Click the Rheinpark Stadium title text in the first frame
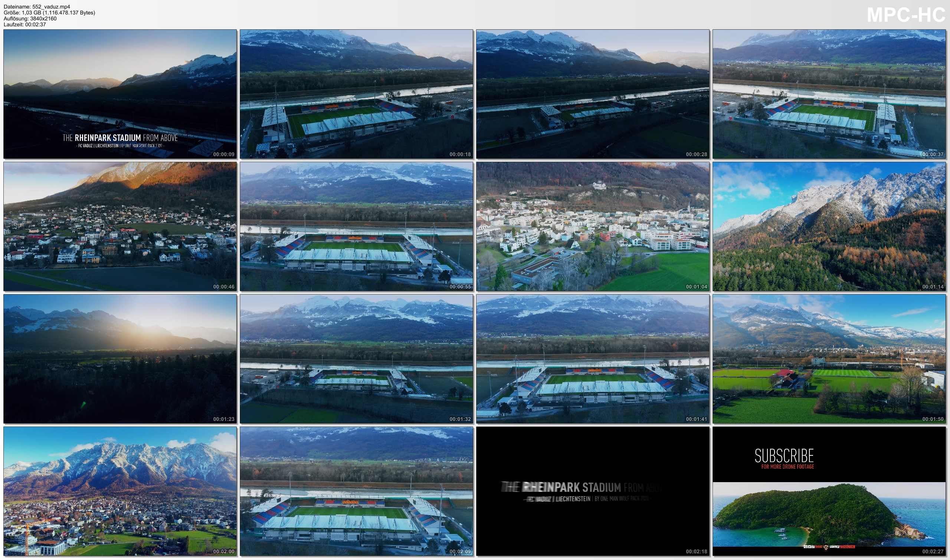This screenshot has width=950, height=560. (x=120, y=138)
